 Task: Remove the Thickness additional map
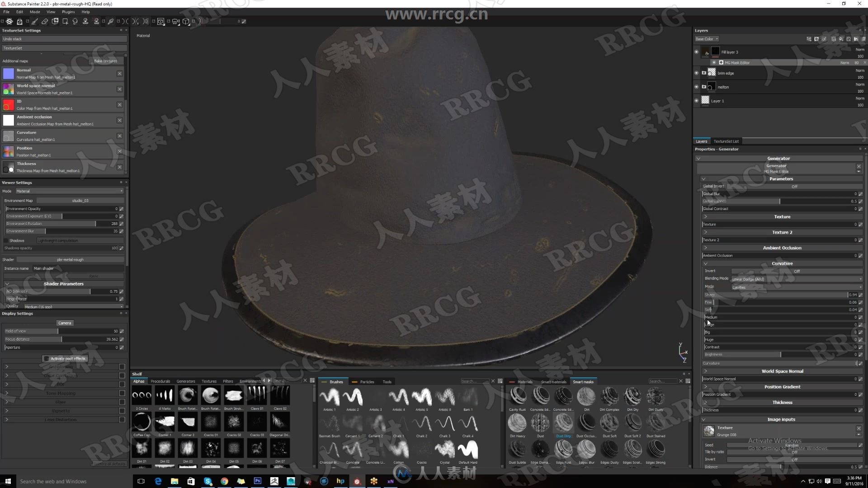coord(119,167)
